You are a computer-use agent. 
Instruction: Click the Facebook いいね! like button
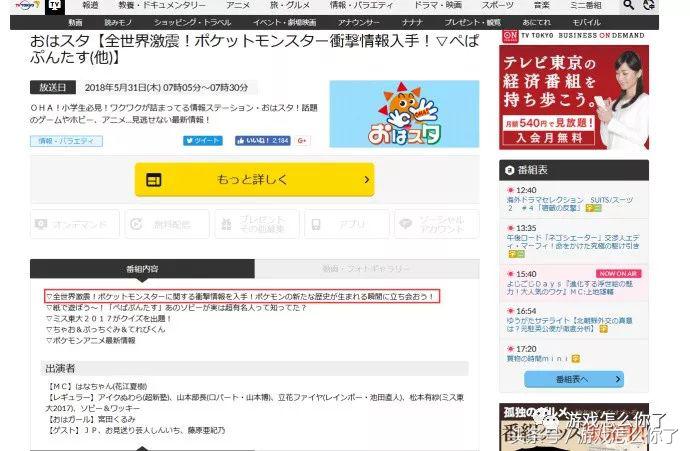click(263, 140)
